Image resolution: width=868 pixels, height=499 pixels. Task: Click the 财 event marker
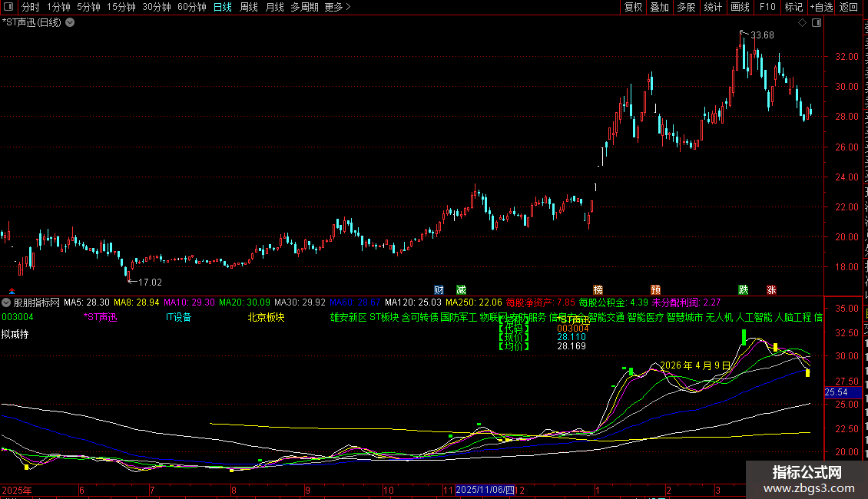click(439, 290)
